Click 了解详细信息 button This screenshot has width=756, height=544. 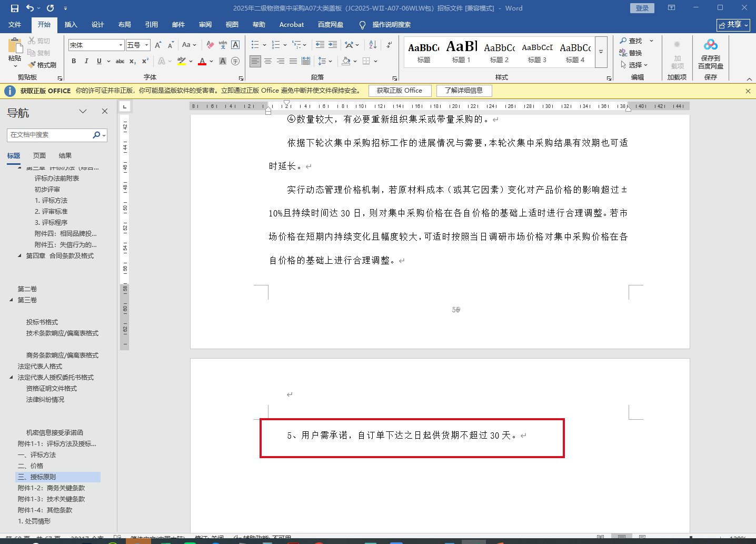pos(464,91)
